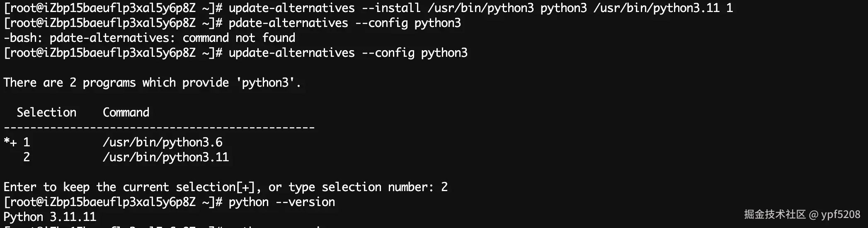The width and height of the screenshot is (868, 228).
Task: Click the Command column header
Action: [126, 112]
